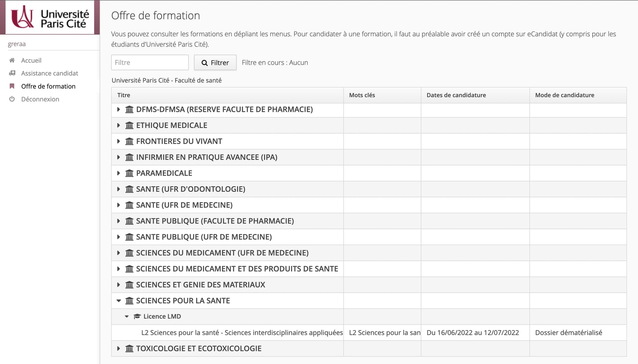Click the ambulance icon beside Assistance candidat
This screenshot has height=364, width=638.
tap(12, 73)
